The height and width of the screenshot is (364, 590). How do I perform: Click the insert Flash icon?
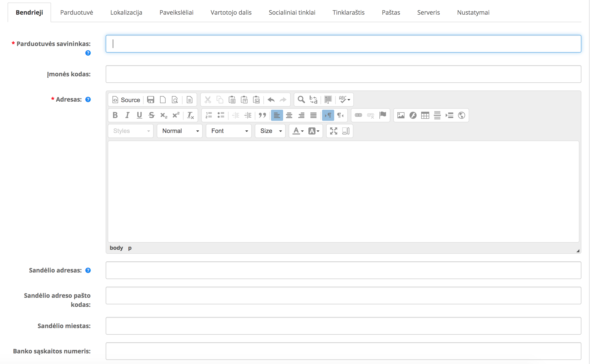point(413,116)
